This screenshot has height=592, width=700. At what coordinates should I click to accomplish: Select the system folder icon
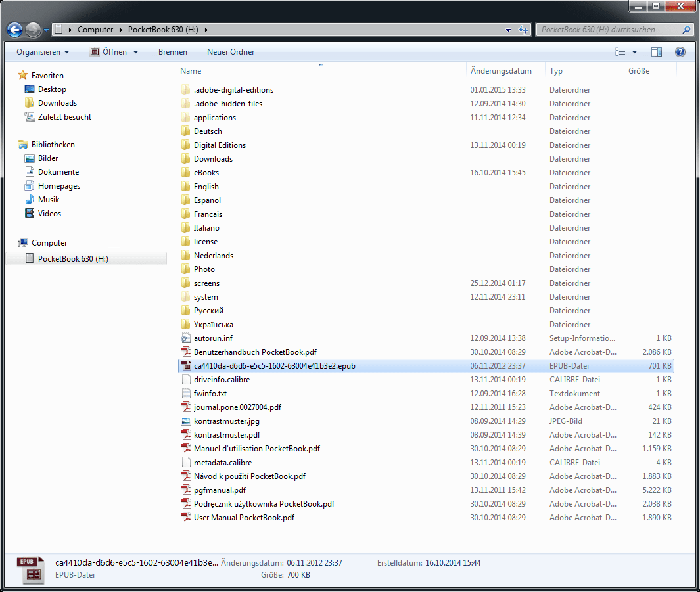[x=186, y=297]
